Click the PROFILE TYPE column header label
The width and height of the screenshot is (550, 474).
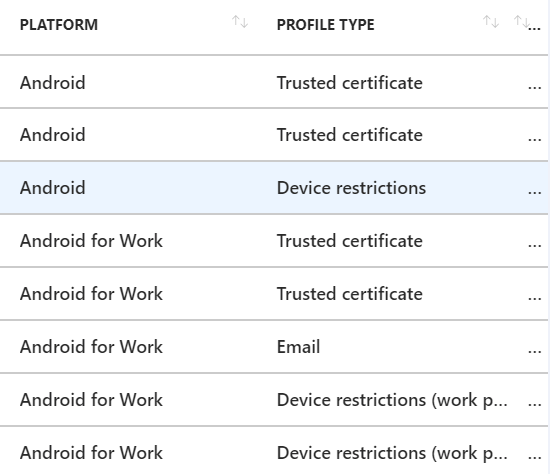pyautogui.click(x=326, y=25)
